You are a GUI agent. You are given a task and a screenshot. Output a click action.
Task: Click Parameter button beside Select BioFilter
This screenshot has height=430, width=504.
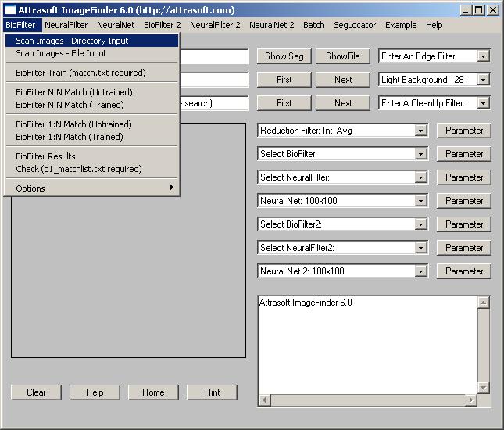coord(463,154)
